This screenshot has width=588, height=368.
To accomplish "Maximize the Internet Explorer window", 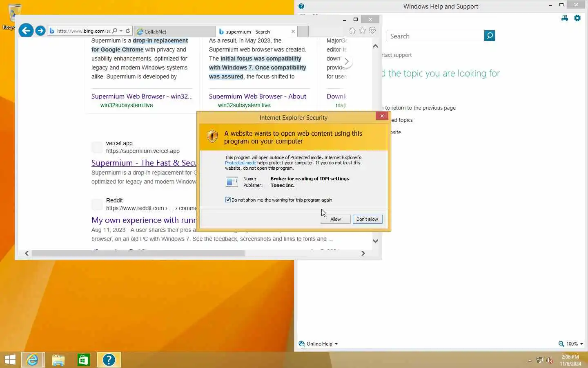I will tap(356, 20).
